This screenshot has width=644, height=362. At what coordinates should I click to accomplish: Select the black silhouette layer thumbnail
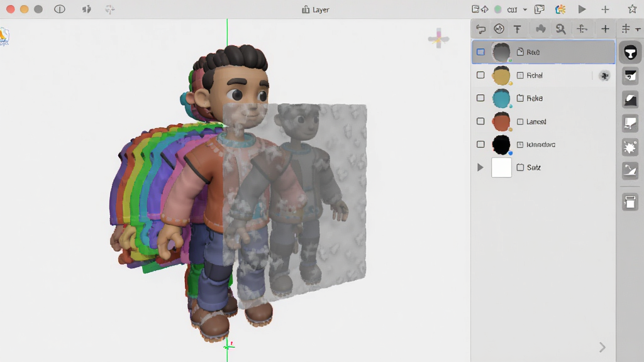point(501,145)
